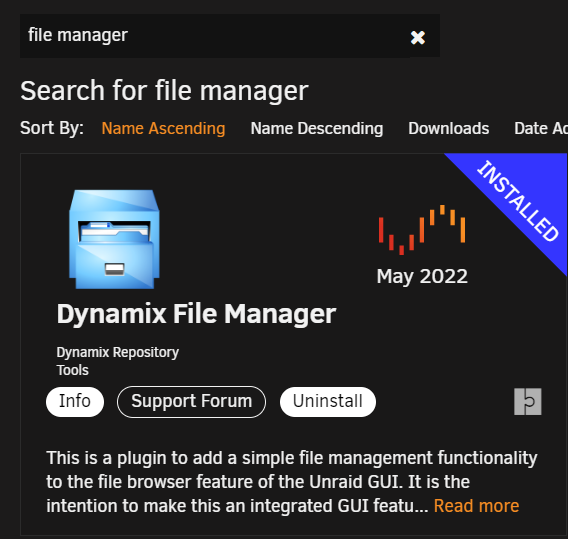Uninstall the Dynamix File Manager plugin
Image resolution: width=568 pixels, height=539 pixels.
(328, 401)
